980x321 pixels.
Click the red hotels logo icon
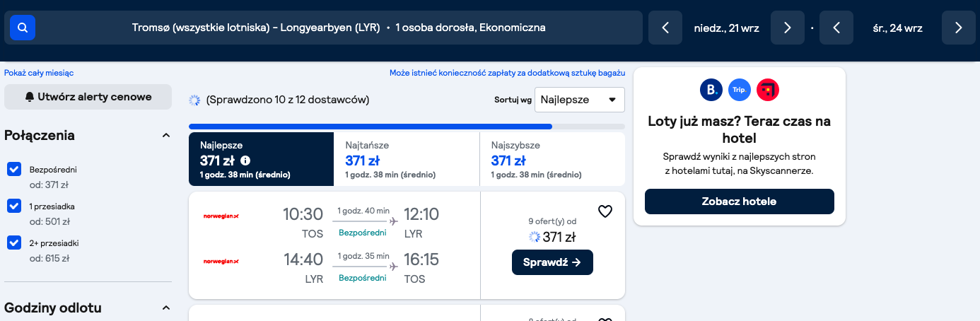[x=768, y=90]
